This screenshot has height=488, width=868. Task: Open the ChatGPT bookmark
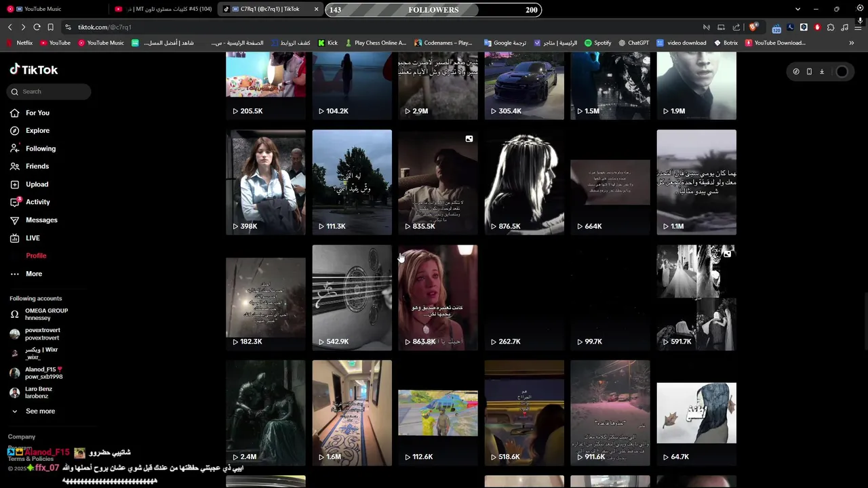click(x=633, y=43)
